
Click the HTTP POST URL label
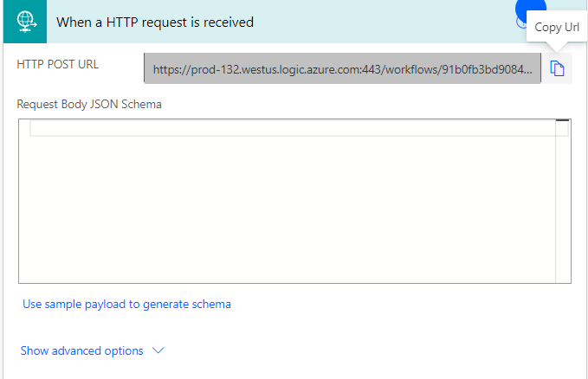pos(58,64)
